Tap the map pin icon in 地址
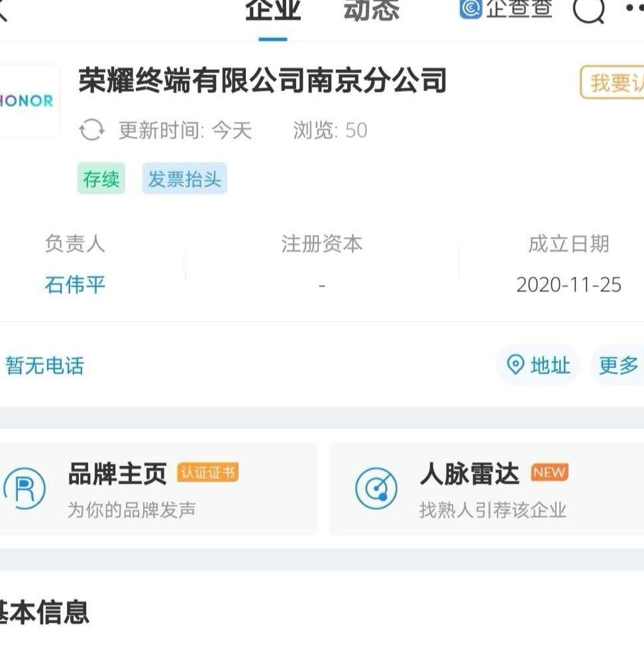This screenshot has width=644, height=645. pyautogui.click(x=515, y=365)
